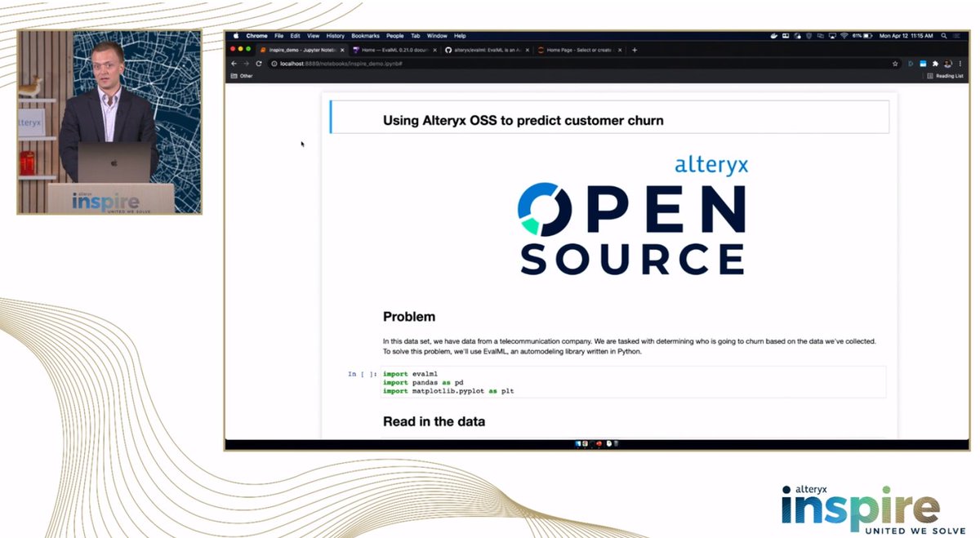980x538 pixels.
Task: Click the In [ ]: cell prompt
Action: (x=363, y=374)
